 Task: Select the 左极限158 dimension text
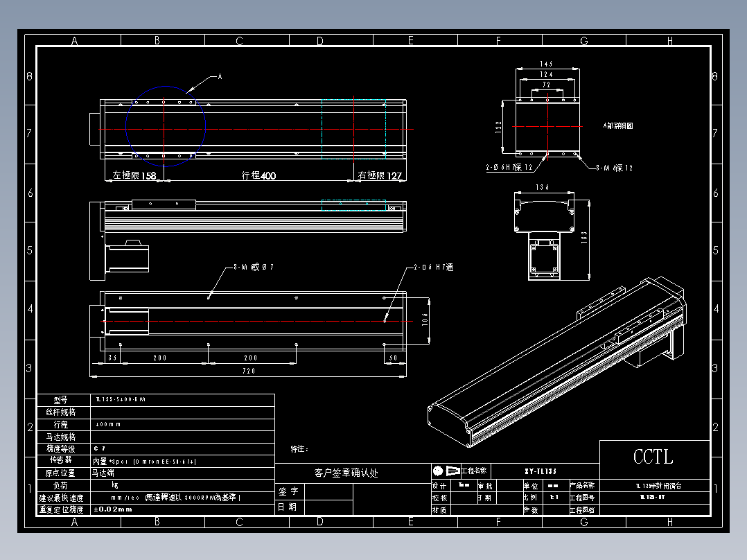point(134,175)
